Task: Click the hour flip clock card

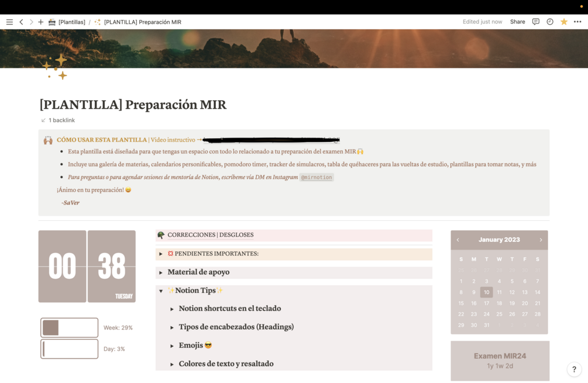Action: pos(62,266)
